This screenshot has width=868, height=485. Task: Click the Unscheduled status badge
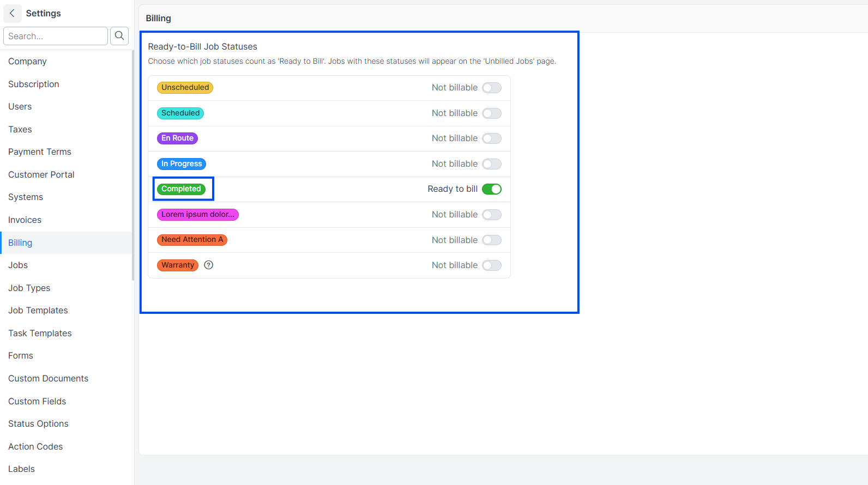coord(185,88)
